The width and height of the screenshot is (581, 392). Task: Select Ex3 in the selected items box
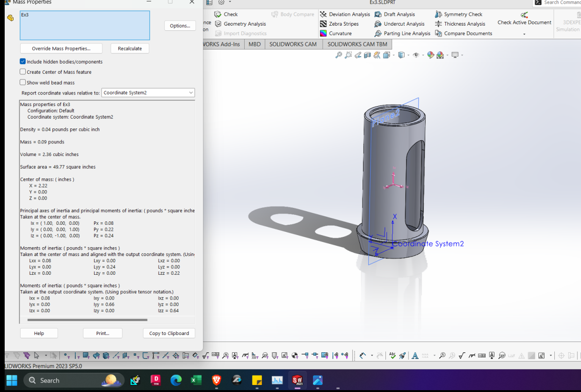pyautogui.click(x=25, y=15)
